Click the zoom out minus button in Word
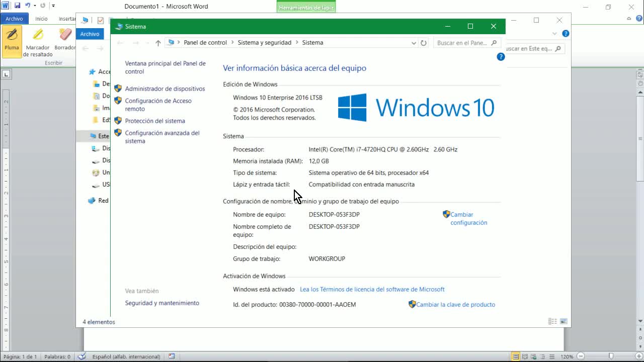The image size is (644, 362). click(581, 356)
